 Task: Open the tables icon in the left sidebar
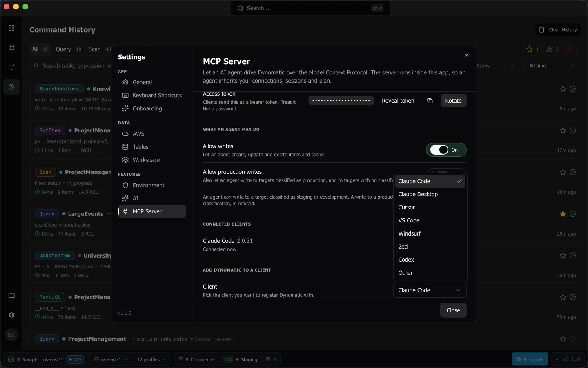coord(11,47)
